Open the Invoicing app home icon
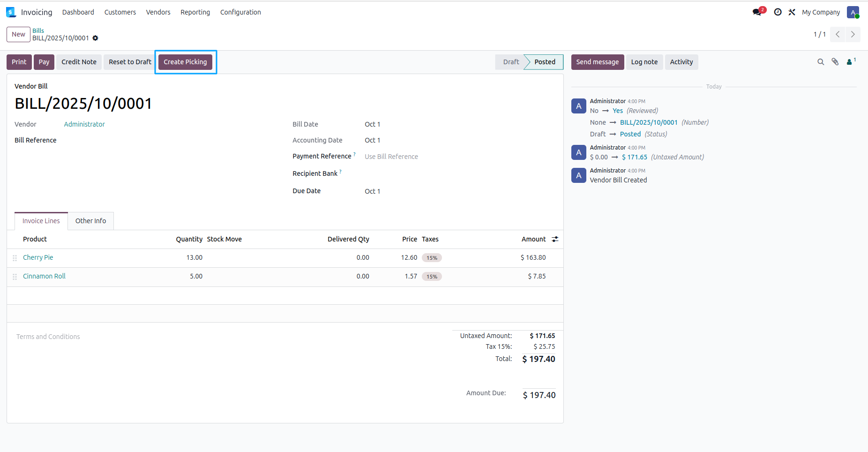The image size is (868, 452). click(x=11, y=12)
